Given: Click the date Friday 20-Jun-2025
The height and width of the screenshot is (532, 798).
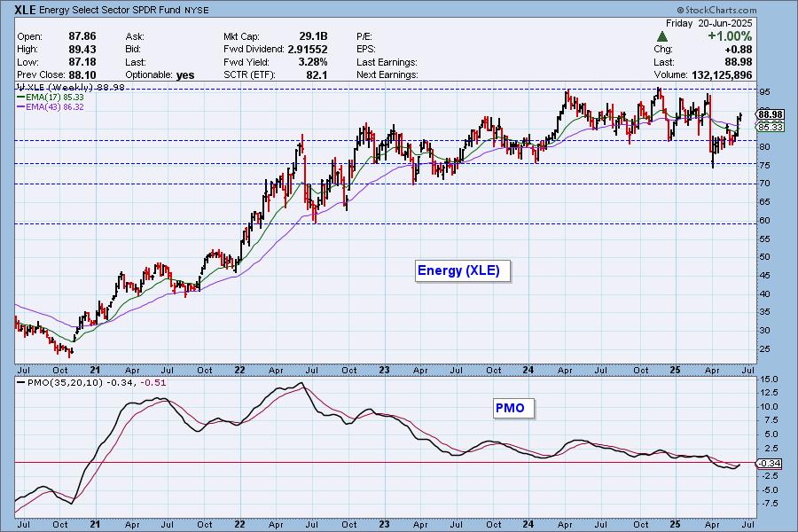Looking at the screenshot, I should pyautogui.click(x=709, y=23).
